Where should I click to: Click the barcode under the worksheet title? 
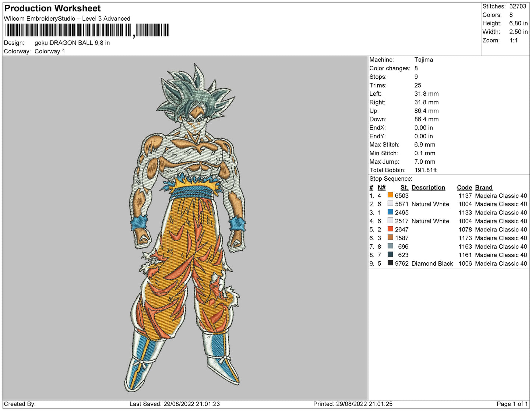click(87, 30)
